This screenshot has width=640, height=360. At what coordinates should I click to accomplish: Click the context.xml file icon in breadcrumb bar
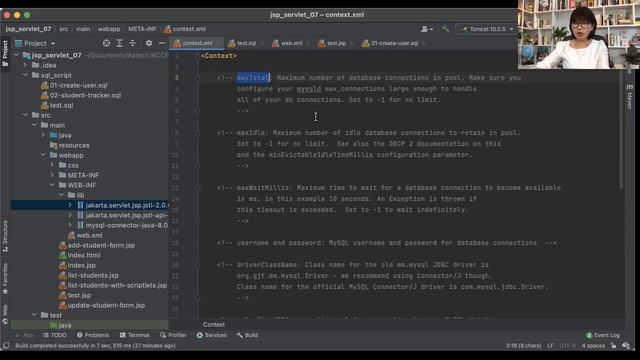click(x=167, y=29)
